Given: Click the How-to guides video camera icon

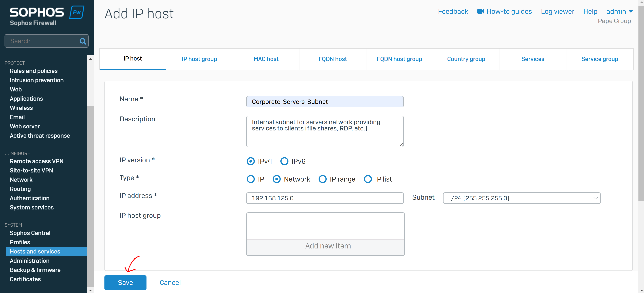Looking at the screenshot, I should [x=481, y=11].
